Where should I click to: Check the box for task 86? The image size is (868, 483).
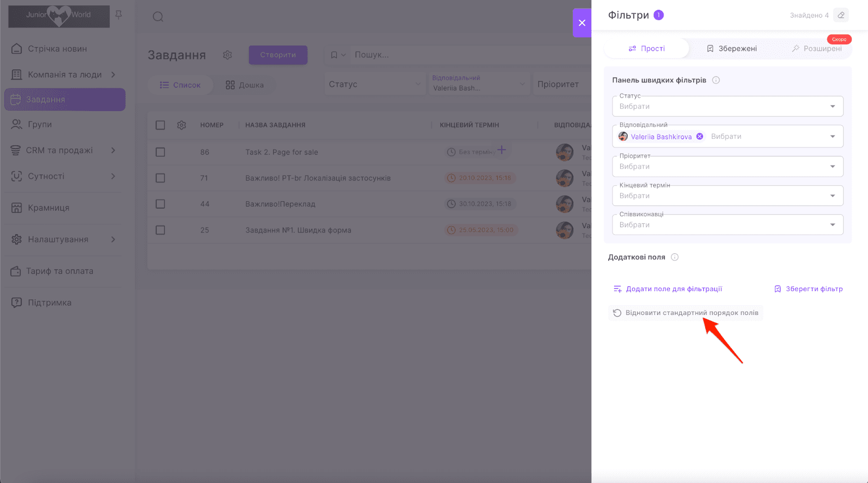pos(160,152)
